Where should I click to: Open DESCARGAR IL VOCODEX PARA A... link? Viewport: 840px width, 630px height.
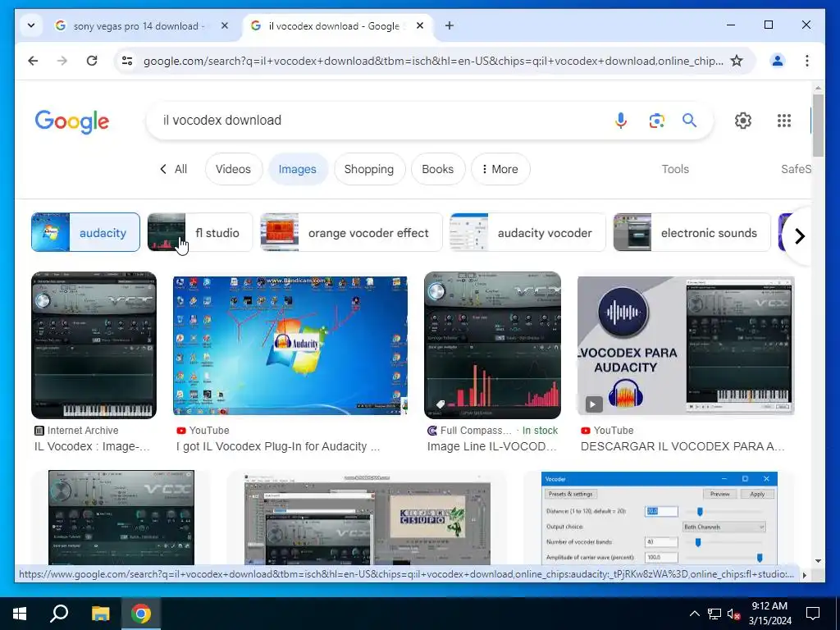pyautogui.click(x=682, y=446)
